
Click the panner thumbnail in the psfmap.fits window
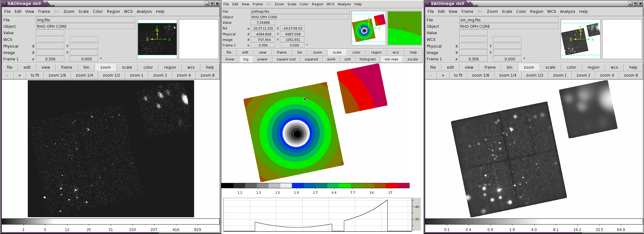[x=369, y=28]
